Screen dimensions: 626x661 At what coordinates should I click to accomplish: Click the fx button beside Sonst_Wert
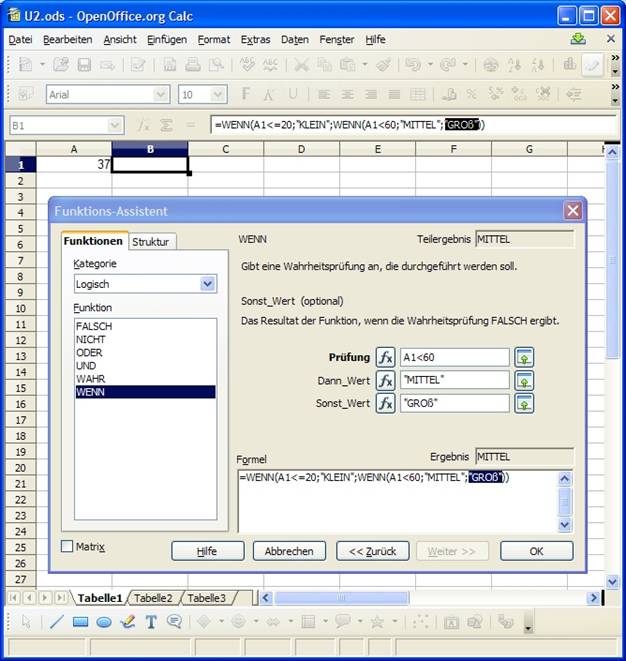[x=385, y=404]
